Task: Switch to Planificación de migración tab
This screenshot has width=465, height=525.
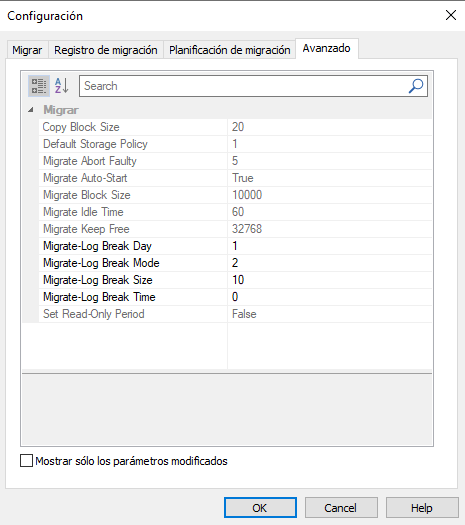Action: pos(230,50)
